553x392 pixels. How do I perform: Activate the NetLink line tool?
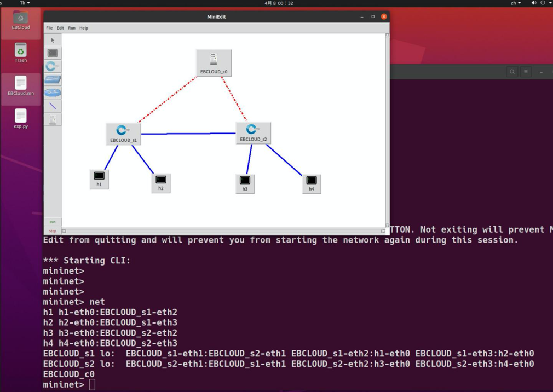53,106
